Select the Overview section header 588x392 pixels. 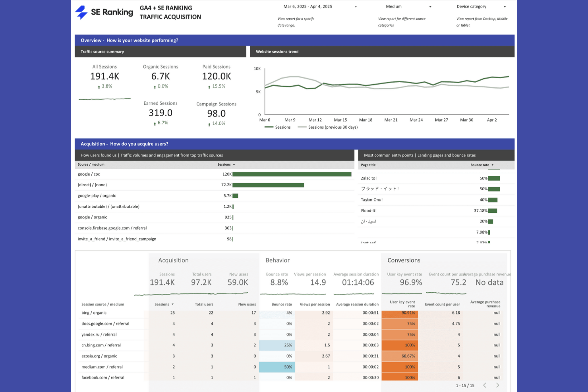point(129,40)
